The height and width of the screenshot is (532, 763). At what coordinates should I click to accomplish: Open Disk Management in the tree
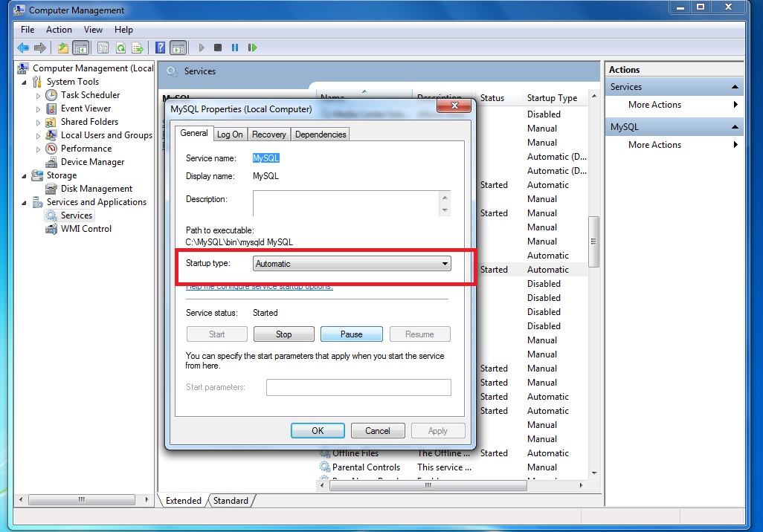click(97, 189)
